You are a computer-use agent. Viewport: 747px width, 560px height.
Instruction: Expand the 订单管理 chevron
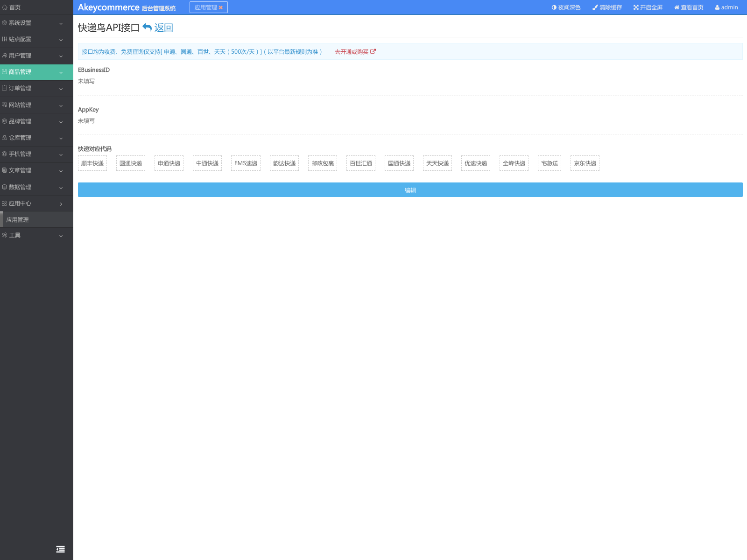point(61,89)
